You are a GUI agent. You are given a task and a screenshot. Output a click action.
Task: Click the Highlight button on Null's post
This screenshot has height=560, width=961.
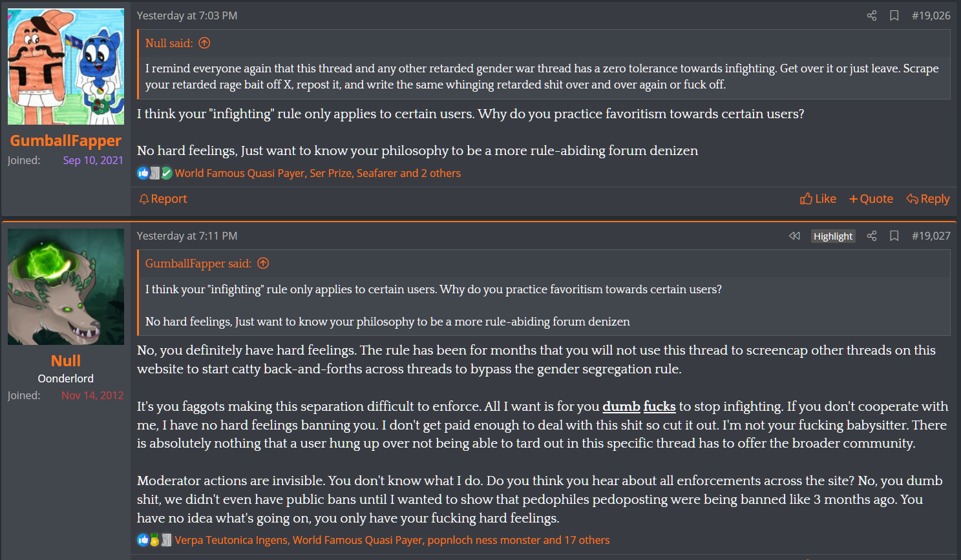click(833, 236)
